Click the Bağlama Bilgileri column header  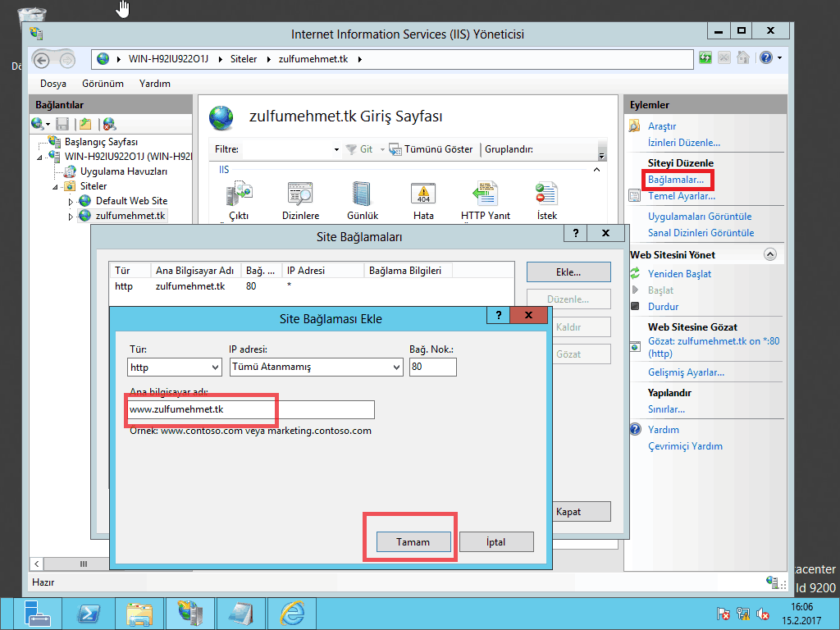408,271
